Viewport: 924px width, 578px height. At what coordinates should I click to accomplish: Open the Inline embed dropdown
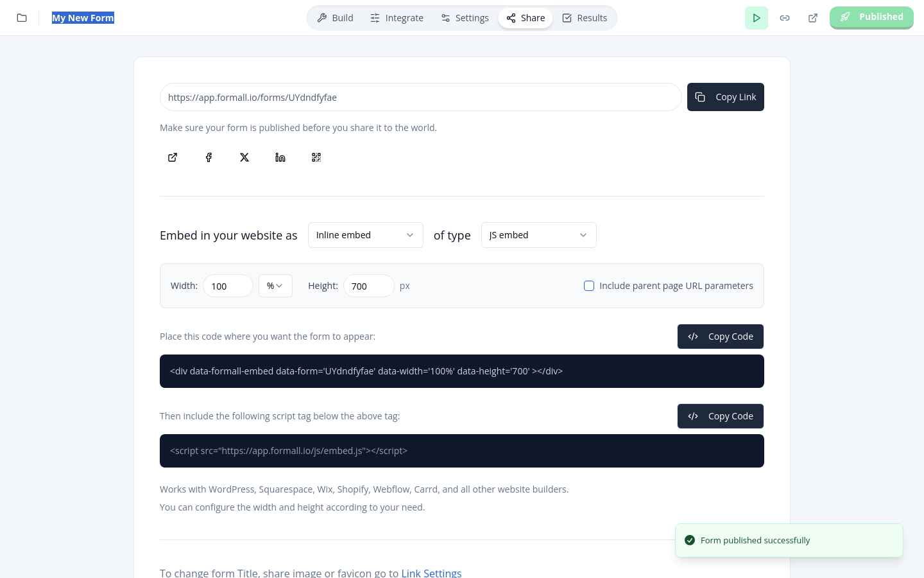[366, 235]
